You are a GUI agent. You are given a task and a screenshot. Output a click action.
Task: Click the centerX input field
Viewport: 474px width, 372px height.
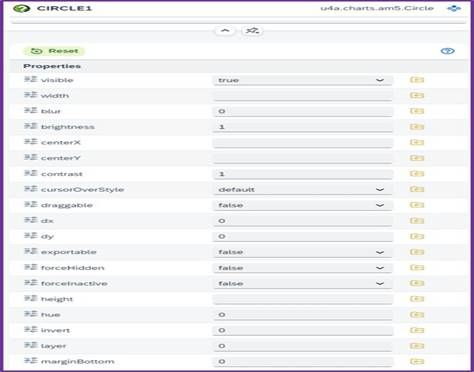(303, 143)
